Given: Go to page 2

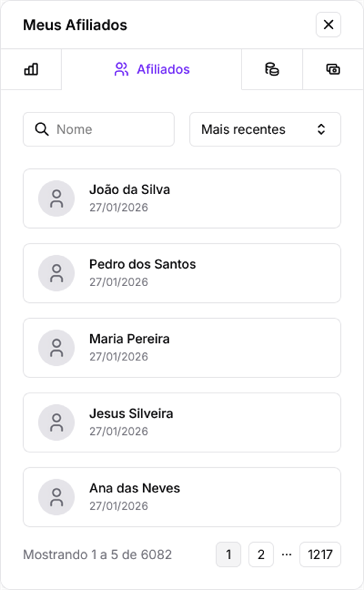Looking at the screenshot, I should point(261,555).
